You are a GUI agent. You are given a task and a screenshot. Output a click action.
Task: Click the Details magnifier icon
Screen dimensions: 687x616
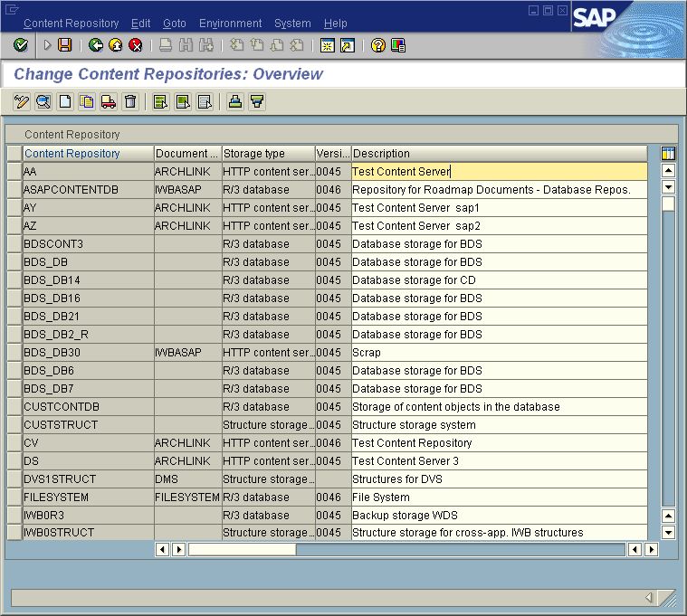pyautogui.click(x=43, y=102)
